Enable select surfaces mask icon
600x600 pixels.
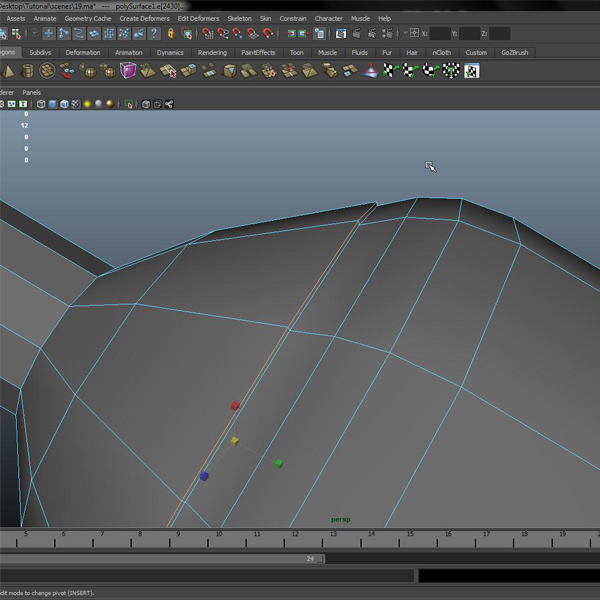[x=94, y=34]
